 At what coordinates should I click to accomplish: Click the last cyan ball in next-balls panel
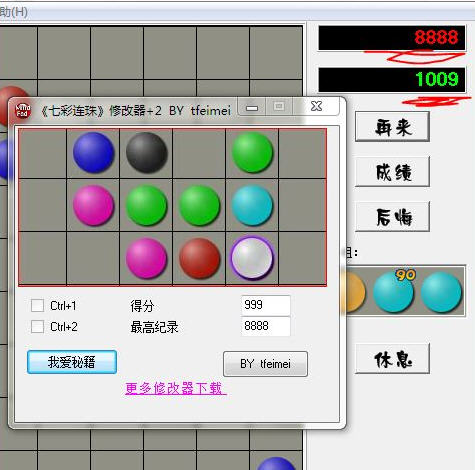[441, 292]
